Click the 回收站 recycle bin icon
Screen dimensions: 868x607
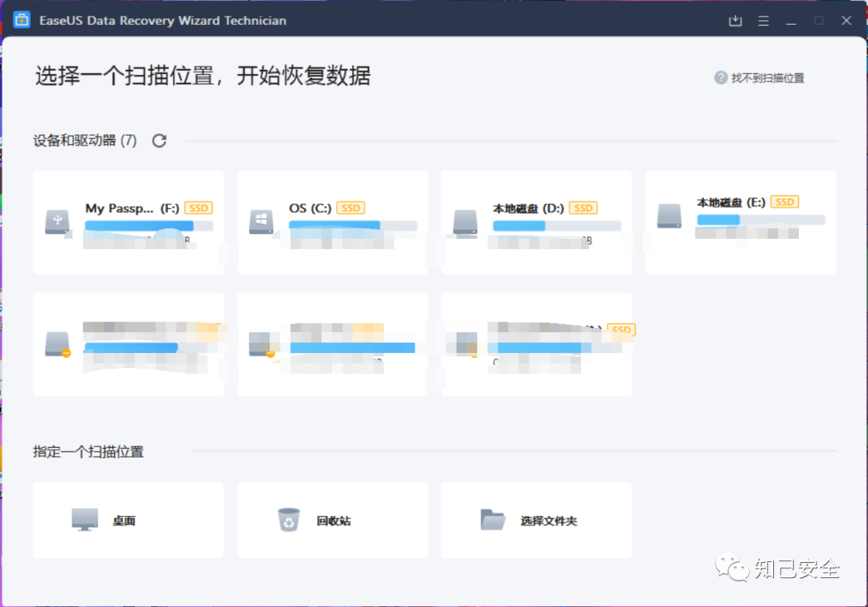pyautogui.click(x=289, y=519)
